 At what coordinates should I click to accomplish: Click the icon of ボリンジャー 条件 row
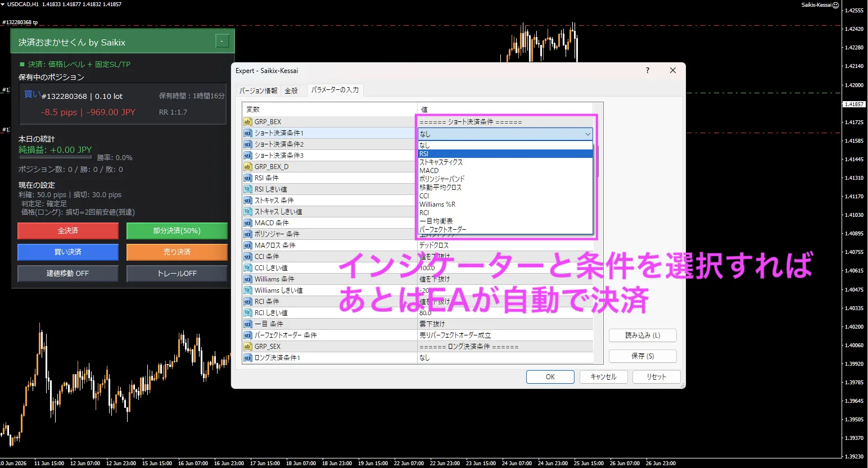tap(247, 234)
